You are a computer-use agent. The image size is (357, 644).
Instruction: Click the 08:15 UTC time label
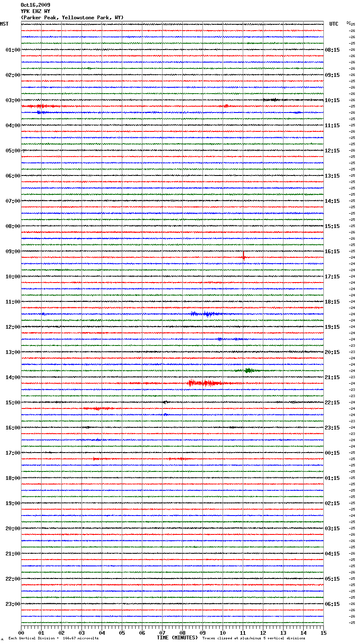(x=332, y=50)
